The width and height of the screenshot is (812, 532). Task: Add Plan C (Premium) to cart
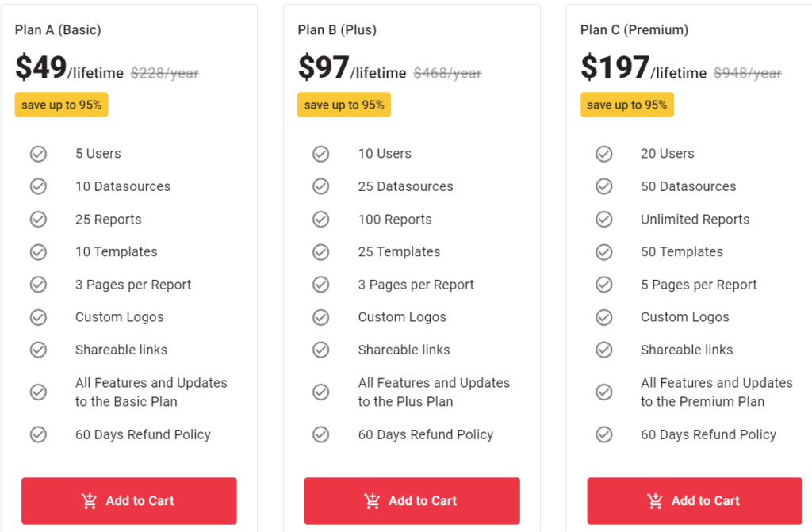(695, 501)
